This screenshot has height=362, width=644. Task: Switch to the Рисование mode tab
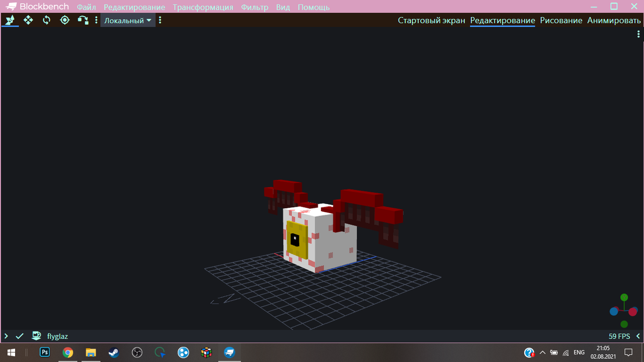pyautogui.click(x=561, y=21)
